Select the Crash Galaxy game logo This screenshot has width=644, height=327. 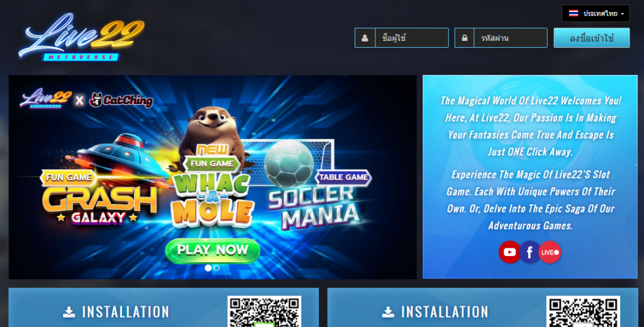click(99, 198)
